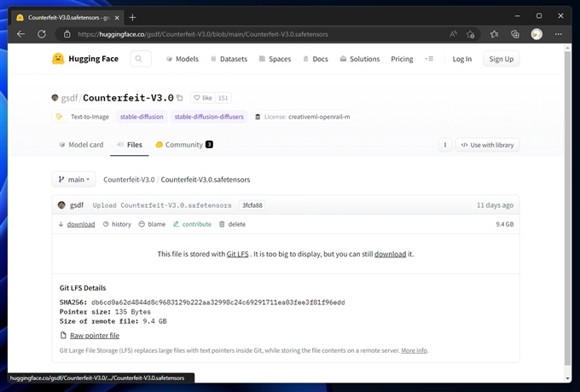Viewport: 580px width, 392px height.
Task: Open the Raw pointer file link
Action: click(x=95, y=336)
